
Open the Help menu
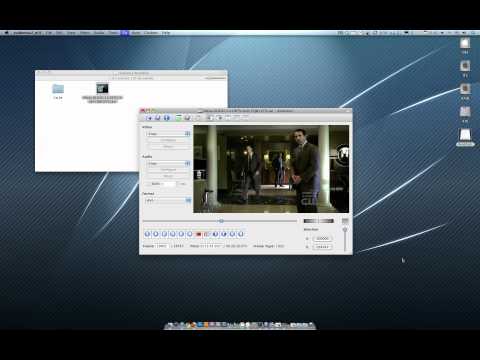pyautogui.click(x=166, y=33)
